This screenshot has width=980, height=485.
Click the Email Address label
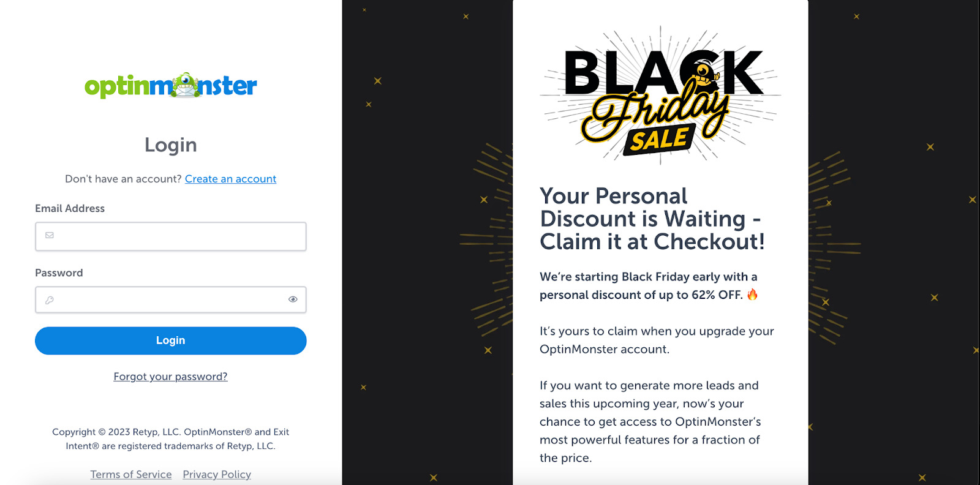coord(70,208)
